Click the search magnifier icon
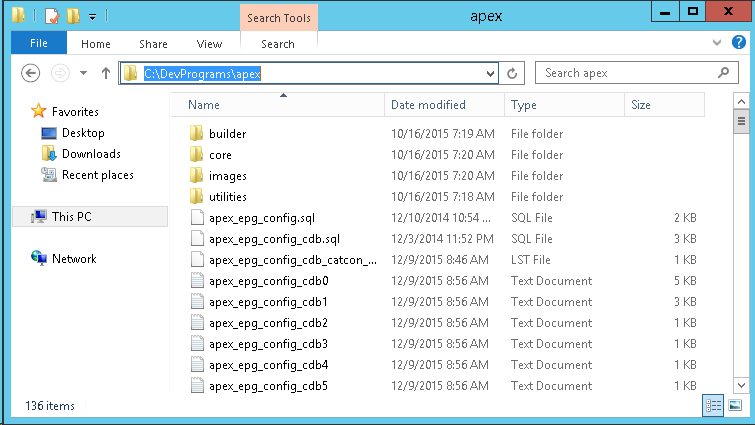This screenshot has height=425, width=755. 723,73
